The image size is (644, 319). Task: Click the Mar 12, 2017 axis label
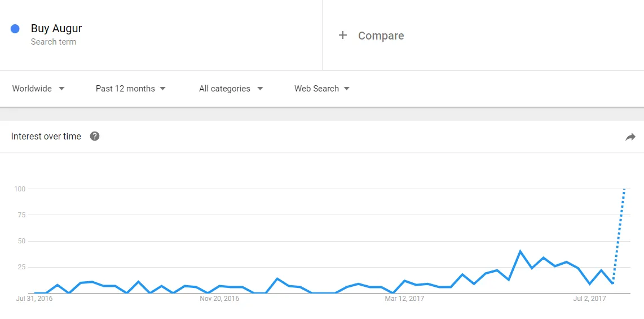click(404, 299)
